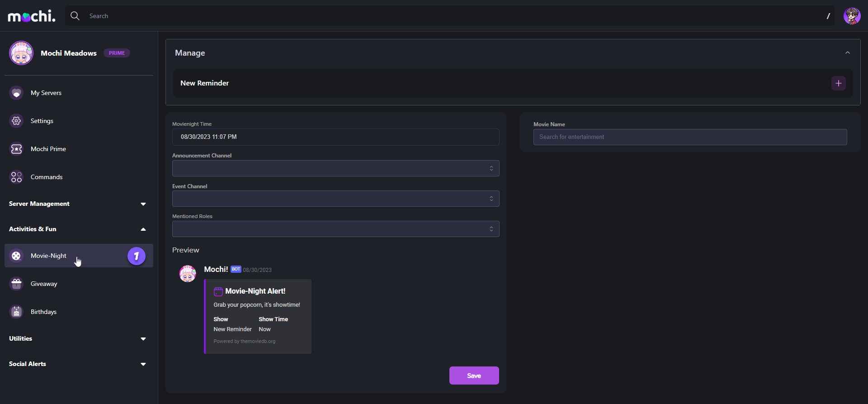This screenshot has width=868, height=404.
Task: Click the Save button
Action: (x=474, y=375)
